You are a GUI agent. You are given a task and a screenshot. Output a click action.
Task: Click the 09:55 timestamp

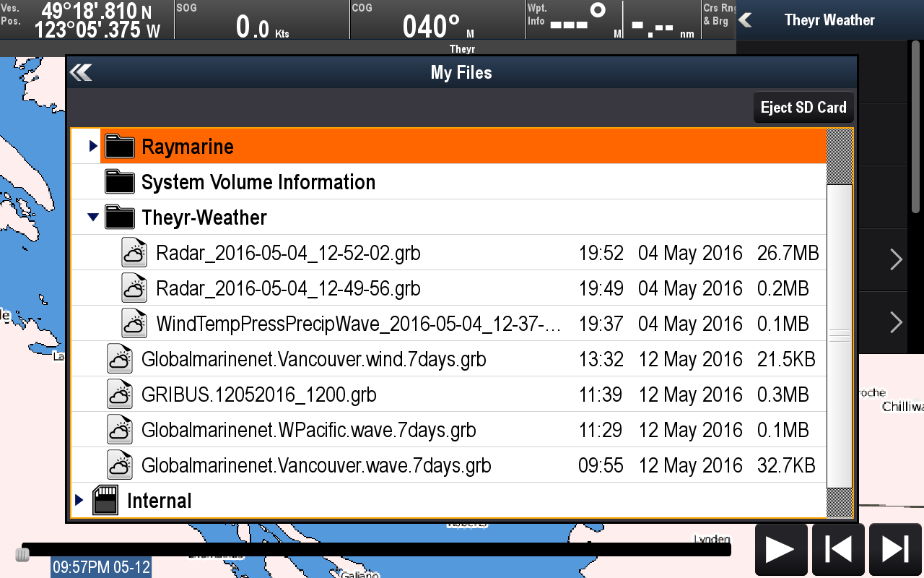(601, 465)
